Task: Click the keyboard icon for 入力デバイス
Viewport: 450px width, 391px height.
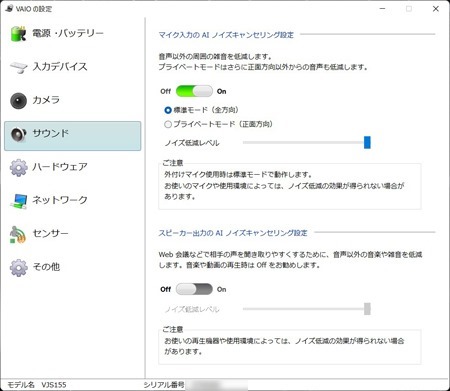Action: click(18, 67)
